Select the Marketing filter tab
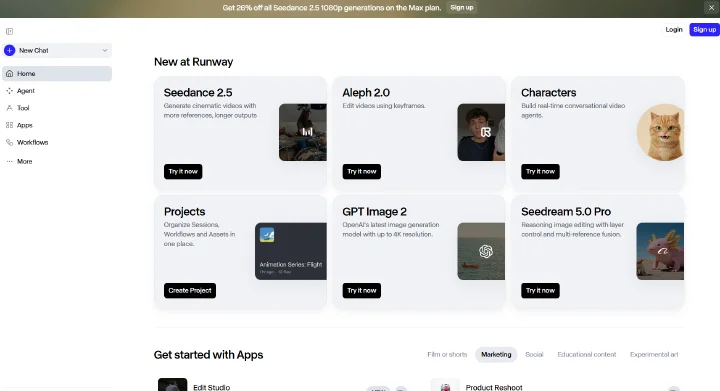Image resolution: width=720 pixels, height=391 pixels. click(496, 355)
